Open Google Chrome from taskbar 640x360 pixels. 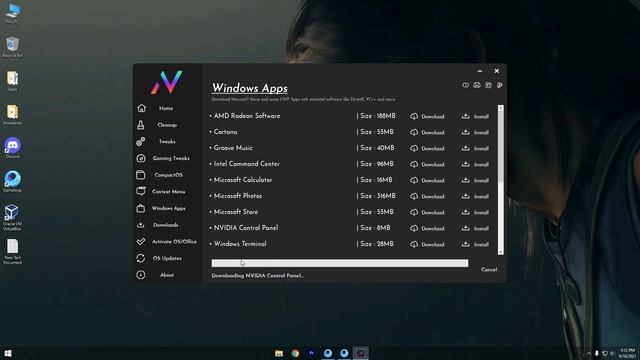(296, 353)
